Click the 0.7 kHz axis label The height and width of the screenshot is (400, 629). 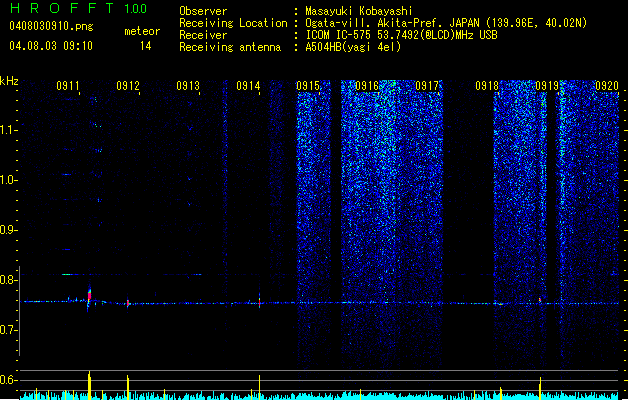[8, 330]
